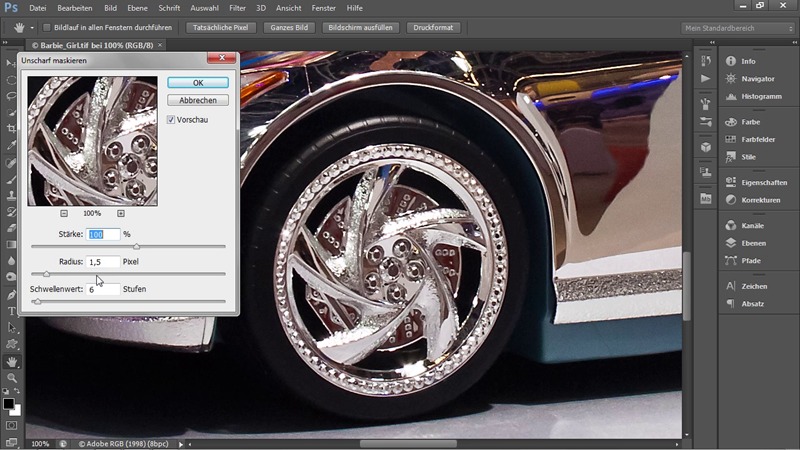Select the Pen tool
Image resolution: width=800 pixels, height=450 pixels.
point(11,295)
